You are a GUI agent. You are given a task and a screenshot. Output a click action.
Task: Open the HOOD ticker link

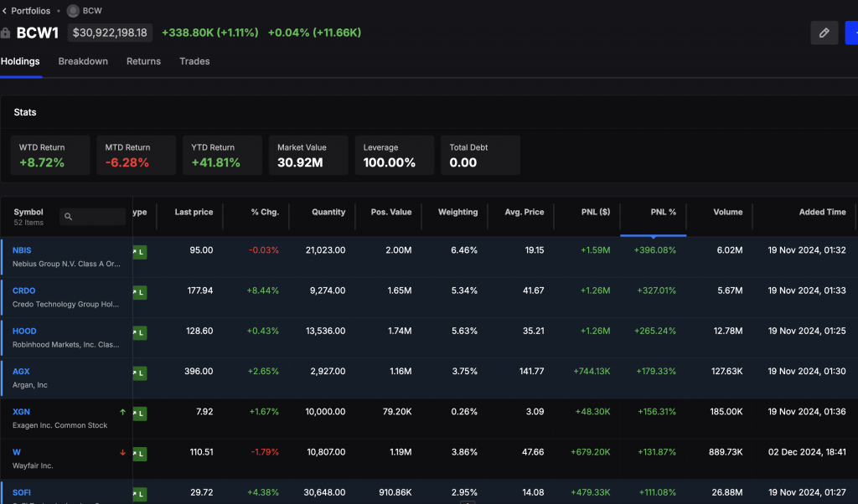[24, 331]
